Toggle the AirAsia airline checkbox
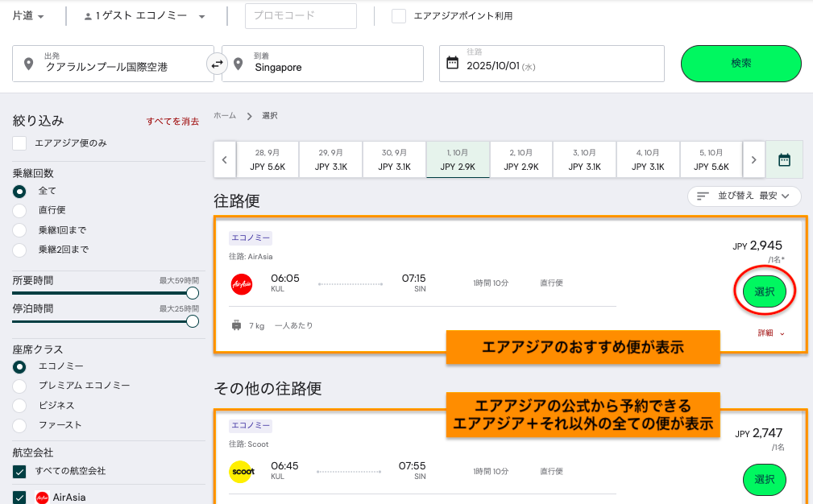 click(x=19, y=498)
